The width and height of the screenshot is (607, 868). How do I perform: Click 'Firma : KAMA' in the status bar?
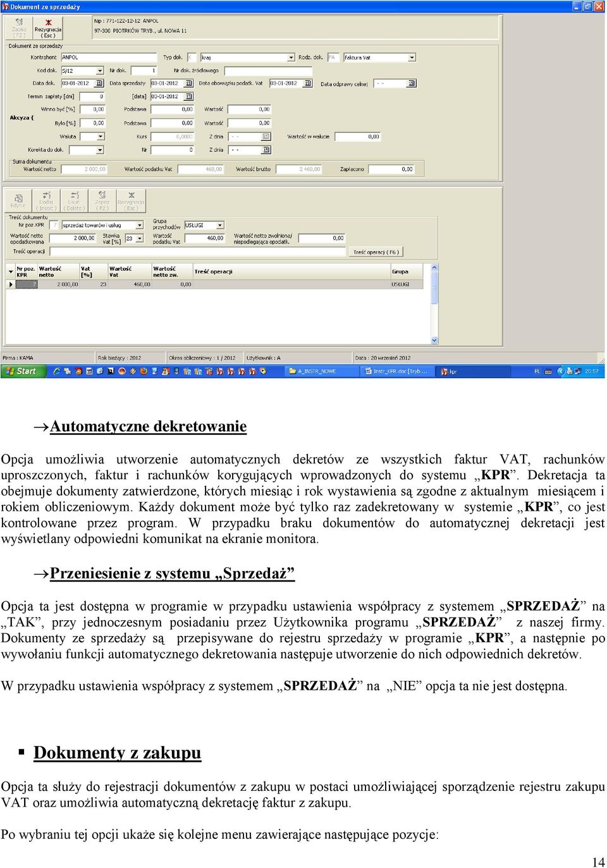tap(18, 358)
